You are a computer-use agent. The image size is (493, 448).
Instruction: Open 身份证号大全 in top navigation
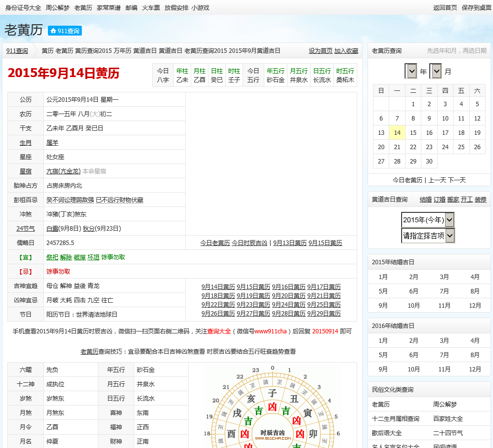point(23,8)
